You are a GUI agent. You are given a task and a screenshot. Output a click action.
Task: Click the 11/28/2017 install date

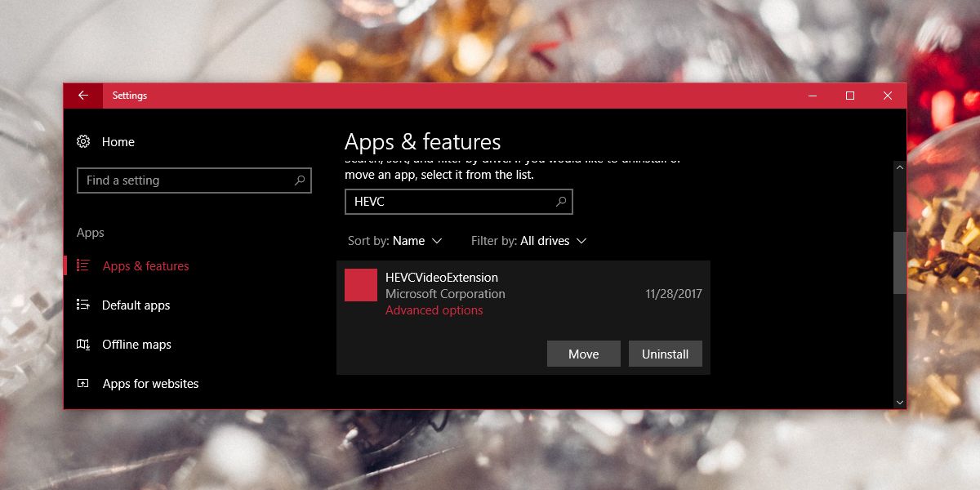(674, 294)
